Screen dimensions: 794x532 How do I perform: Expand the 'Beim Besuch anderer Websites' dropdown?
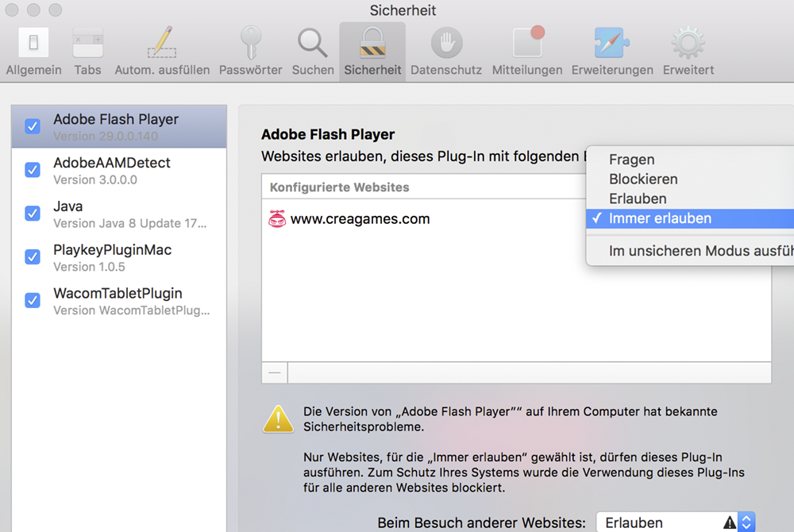[x=675, y=522]
